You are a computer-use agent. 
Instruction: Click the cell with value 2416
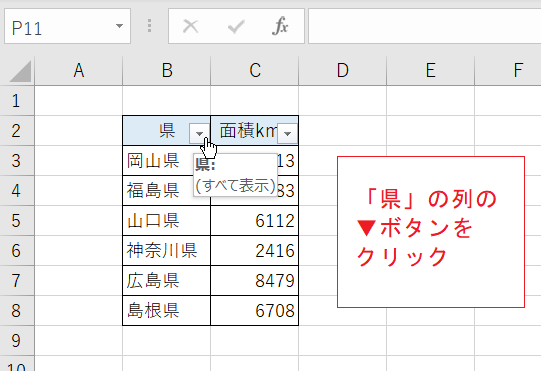pos(255,251)
